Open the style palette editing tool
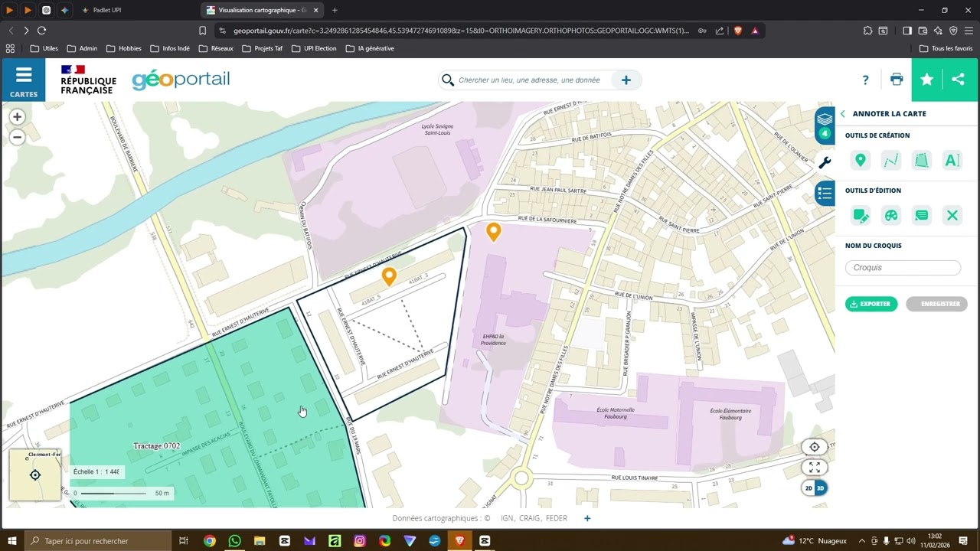This screenshot has width=980, height=551. (891, 215)
